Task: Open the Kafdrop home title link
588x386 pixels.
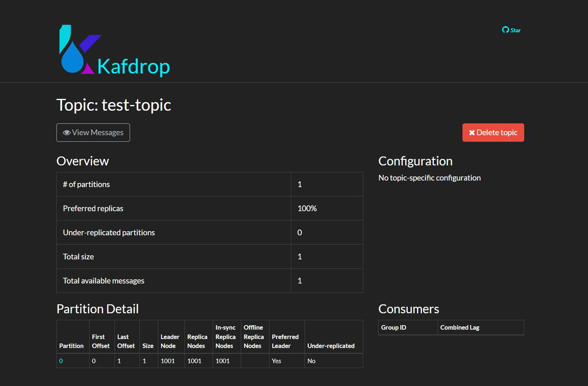Action: (133, 67)
